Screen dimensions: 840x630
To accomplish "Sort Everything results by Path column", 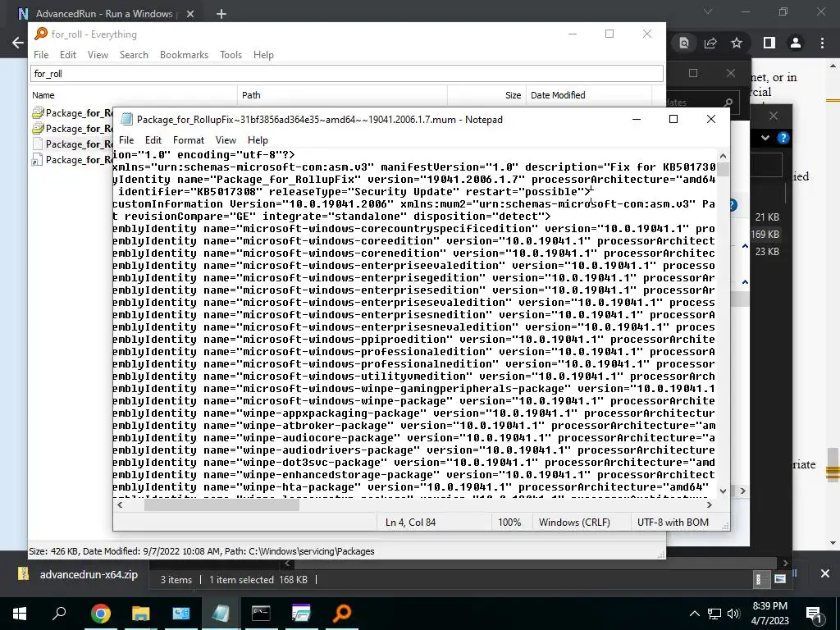I will (x=342, y=95).
